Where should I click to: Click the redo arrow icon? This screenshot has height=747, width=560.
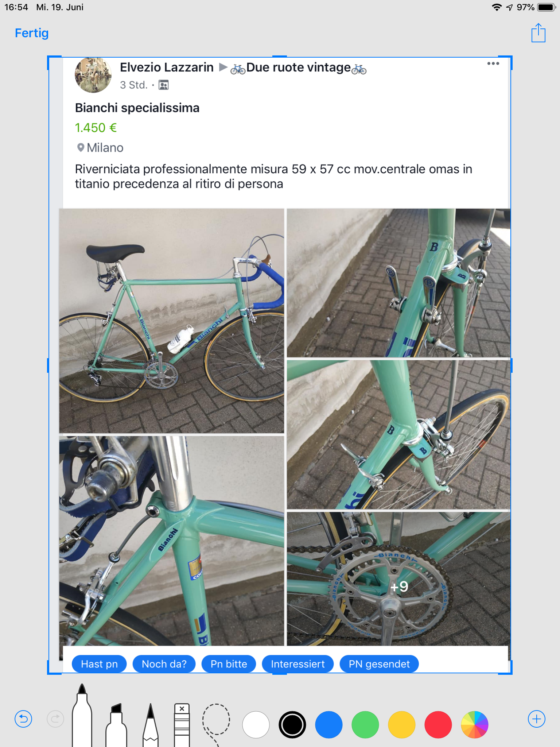tap(55, 719)
